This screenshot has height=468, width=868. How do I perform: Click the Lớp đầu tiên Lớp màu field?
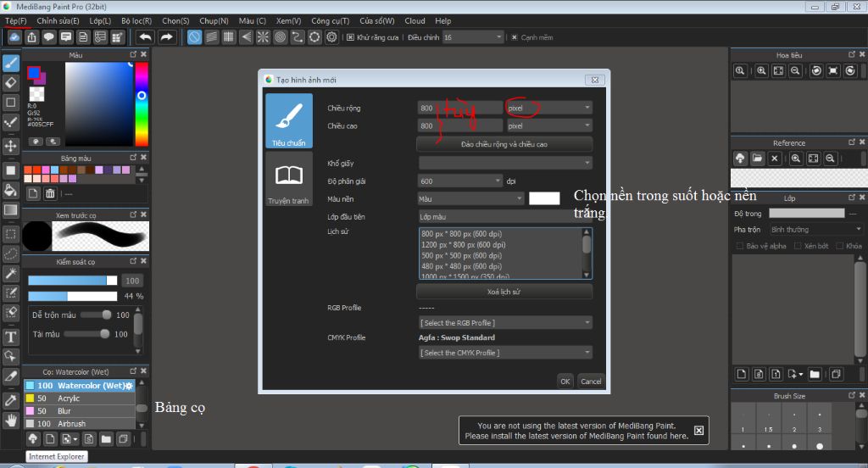pos(505,216)
